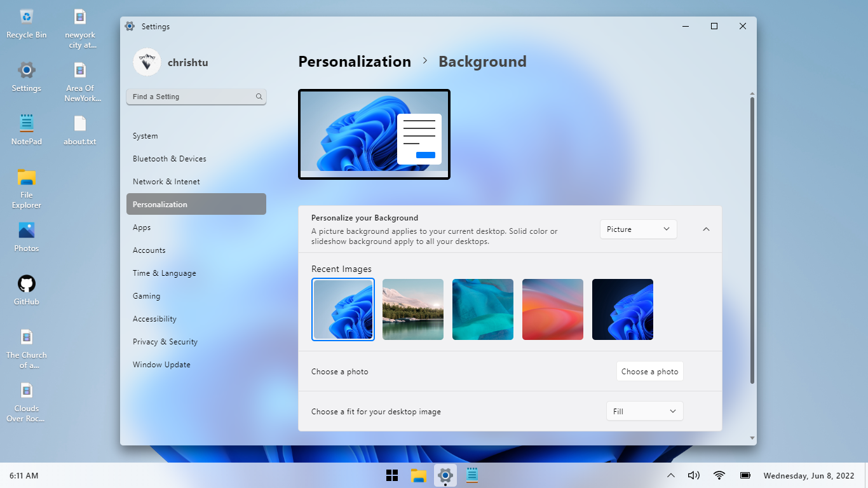Click the Start menu Windows logo

[x=392, y=475]
